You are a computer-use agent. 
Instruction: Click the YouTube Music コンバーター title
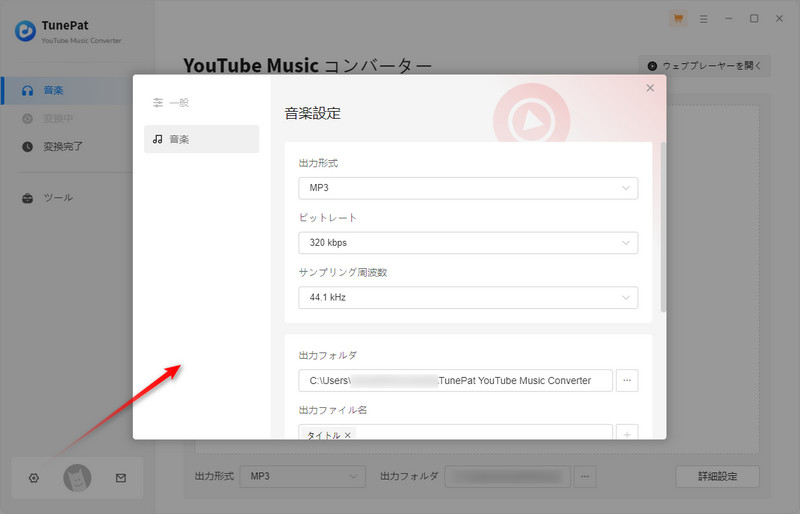[308, 65]
